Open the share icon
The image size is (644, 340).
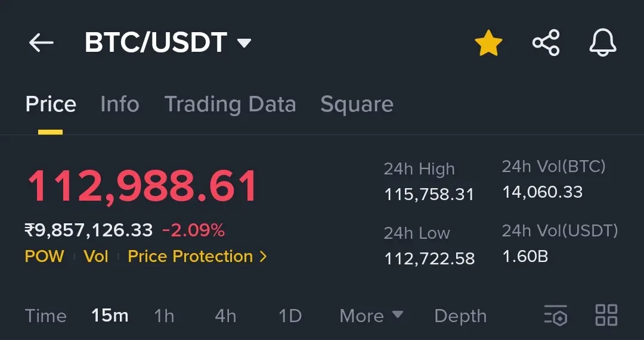[546, 43]
